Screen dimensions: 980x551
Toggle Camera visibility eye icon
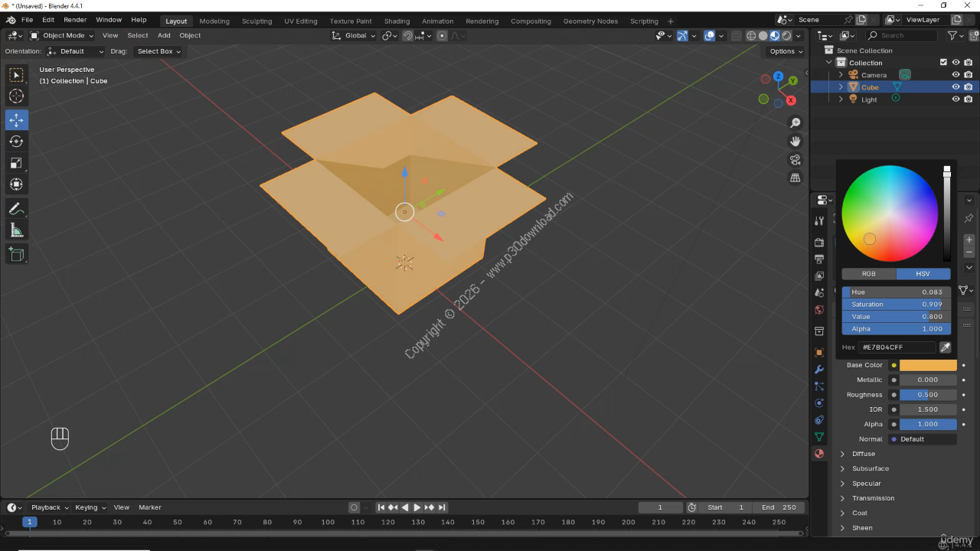pos(955,75)
